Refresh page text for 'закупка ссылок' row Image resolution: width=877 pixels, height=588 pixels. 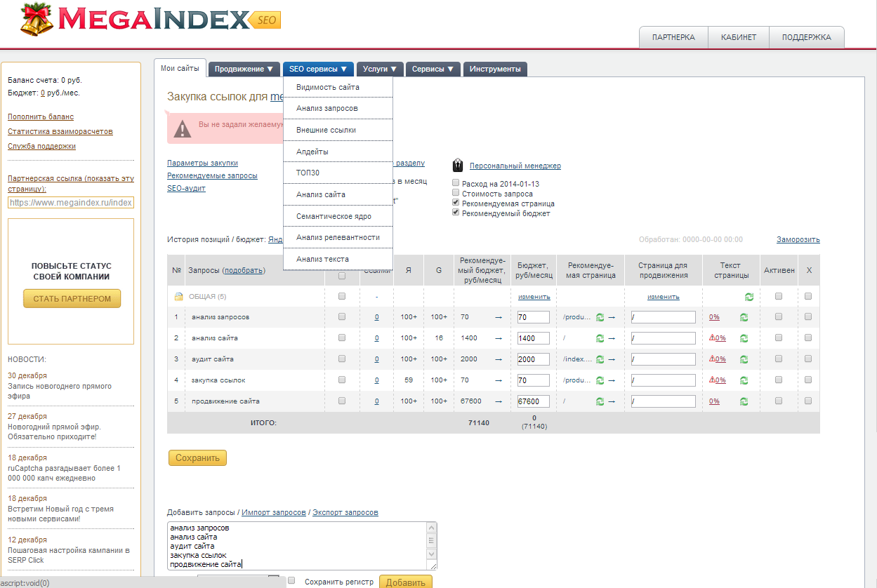(x=744, y=380)
